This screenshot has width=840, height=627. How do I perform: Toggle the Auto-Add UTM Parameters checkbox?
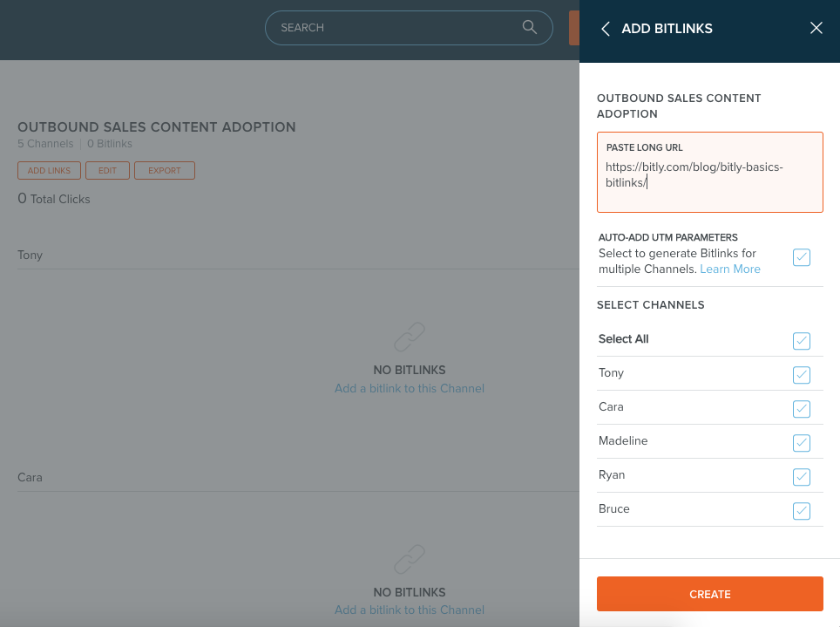pos(802,257)
